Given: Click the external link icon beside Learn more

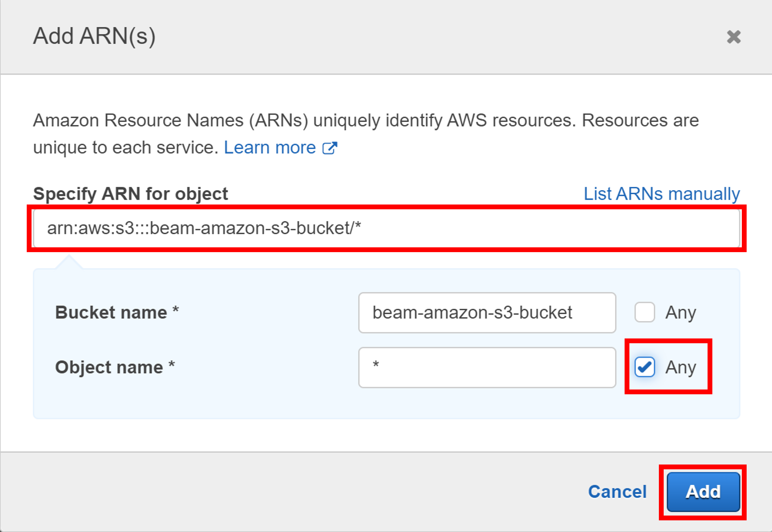Looking at the screenshot, I should (330, 147).
